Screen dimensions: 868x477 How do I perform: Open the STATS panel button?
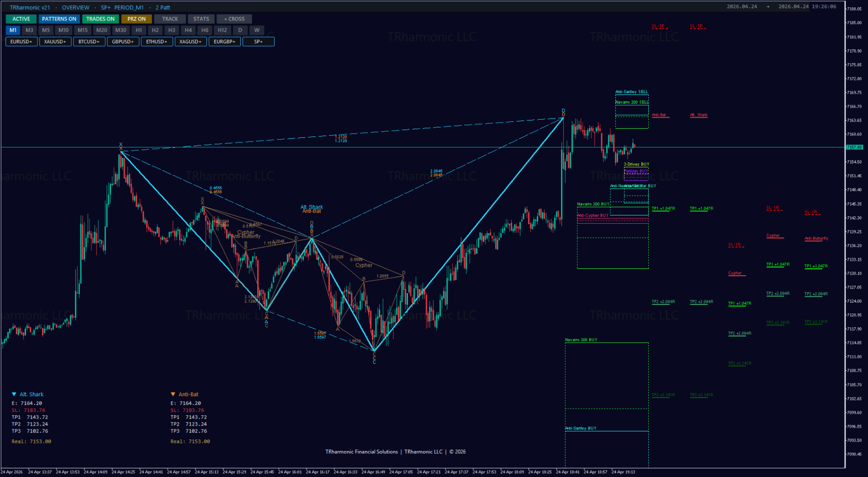tap(201, 19)
